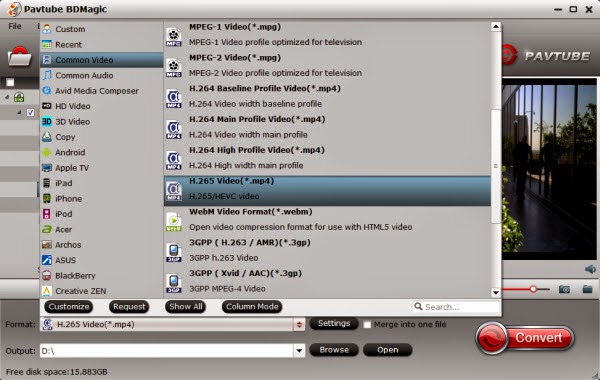Open the Android device category
Screen dimensions: 600x380
(x=101, y=152)
